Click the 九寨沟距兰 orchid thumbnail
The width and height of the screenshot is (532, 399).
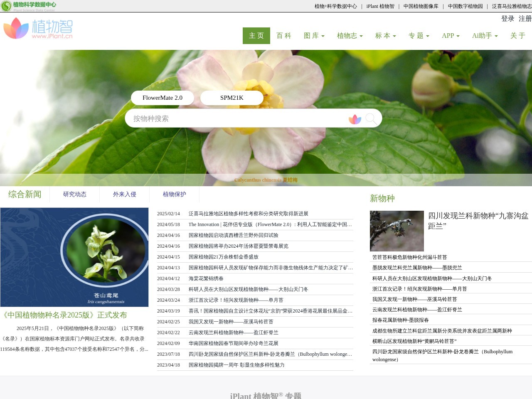tap(397, 231)
